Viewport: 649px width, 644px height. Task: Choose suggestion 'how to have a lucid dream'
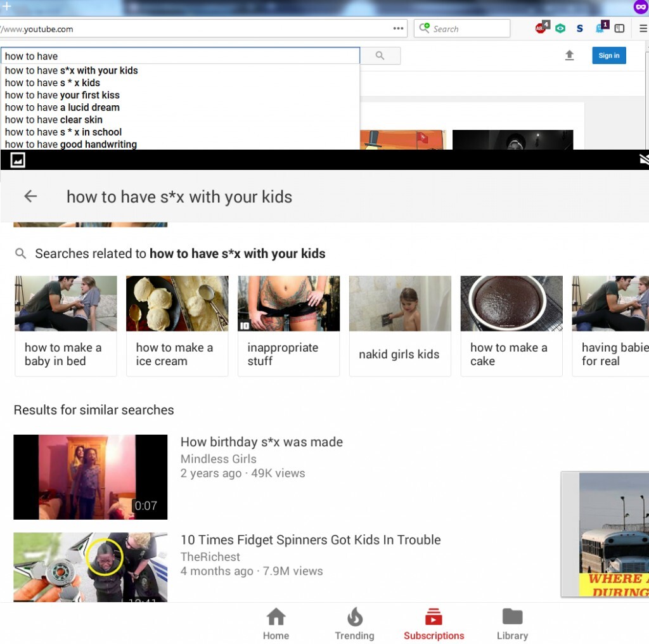pyautogui.click(x=62, y=107)
